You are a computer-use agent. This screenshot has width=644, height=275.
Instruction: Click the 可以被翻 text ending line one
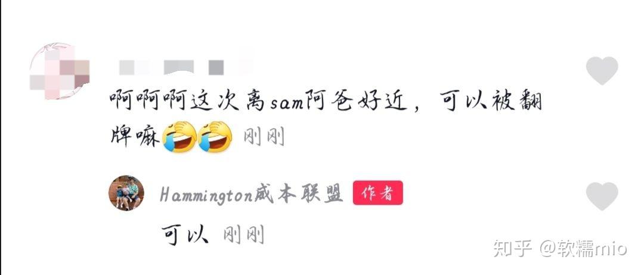[490, 101]
